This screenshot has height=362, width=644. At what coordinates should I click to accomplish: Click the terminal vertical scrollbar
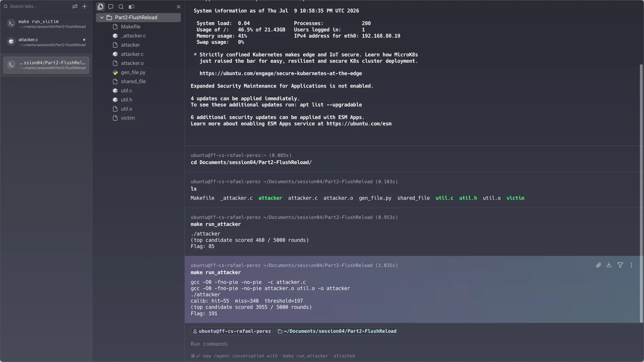[641, 193]
